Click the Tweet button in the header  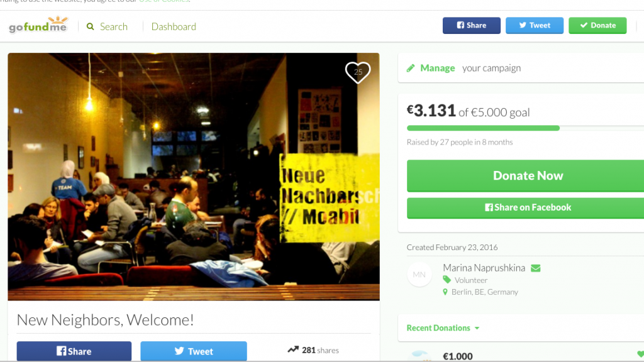click(535, 25)
